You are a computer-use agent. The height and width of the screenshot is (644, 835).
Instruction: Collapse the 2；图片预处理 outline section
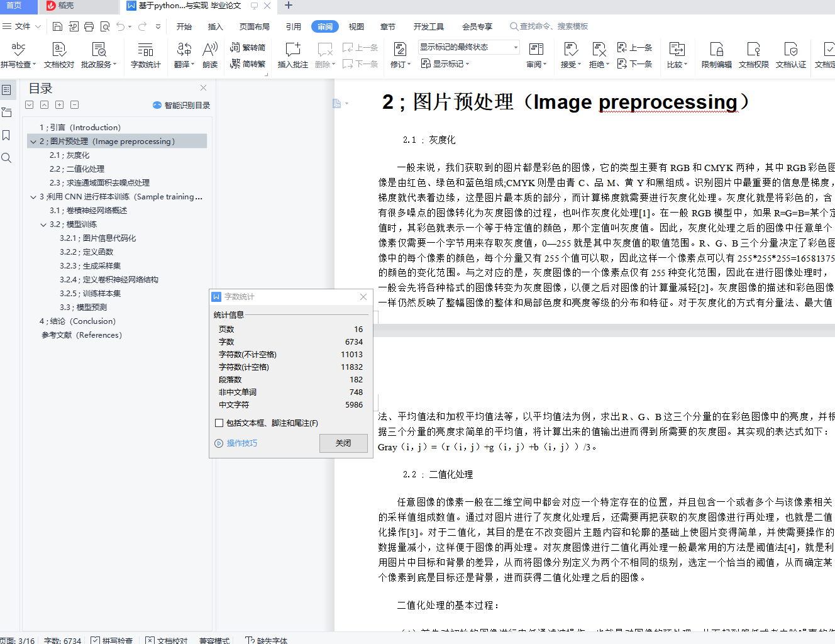coord(33,142)
